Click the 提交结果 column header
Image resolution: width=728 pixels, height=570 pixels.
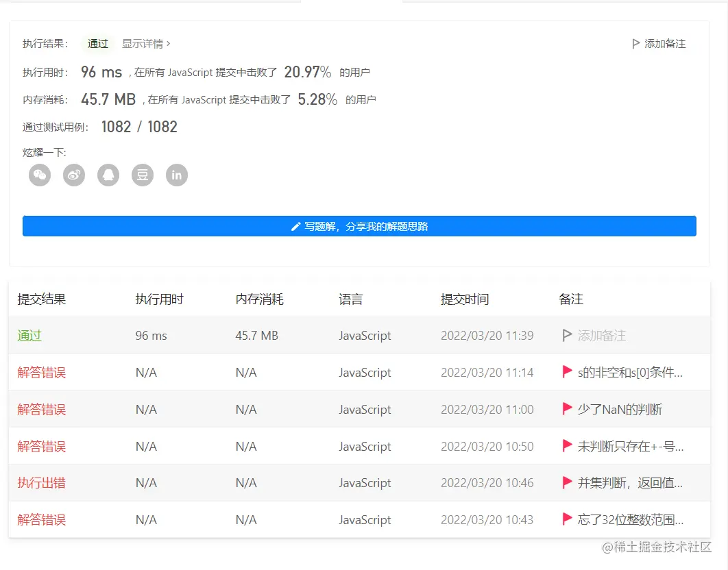pos(42,299)
